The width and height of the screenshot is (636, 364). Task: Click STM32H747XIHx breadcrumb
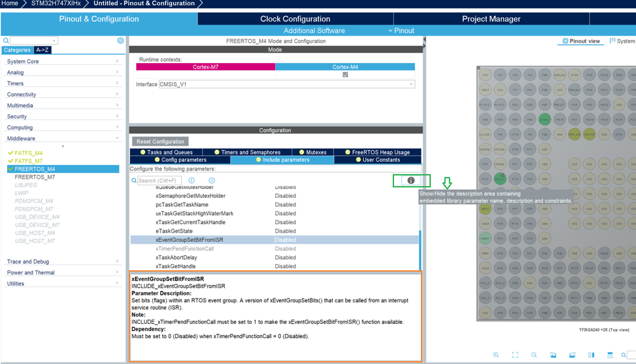click(56, 3)
